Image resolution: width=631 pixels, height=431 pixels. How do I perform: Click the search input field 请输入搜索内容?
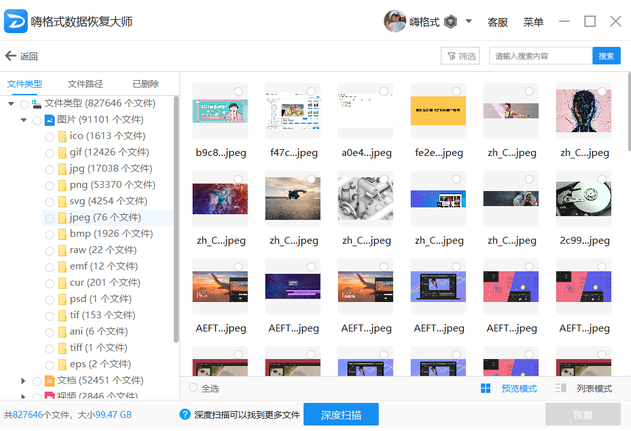click(540, 56)
